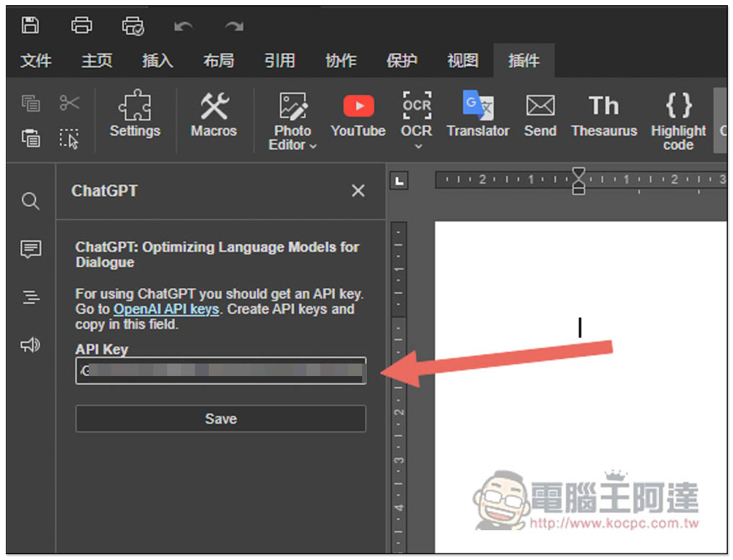Click the Save button in ChatGPT panel
The image size is (733, 560).
(x=221, y=419)
